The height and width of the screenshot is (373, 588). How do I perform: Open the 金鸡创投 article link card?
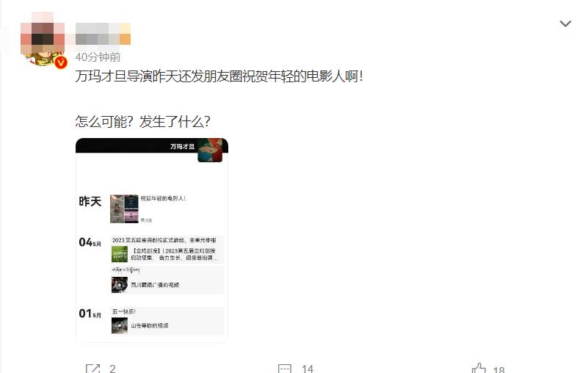pos(167,254)
